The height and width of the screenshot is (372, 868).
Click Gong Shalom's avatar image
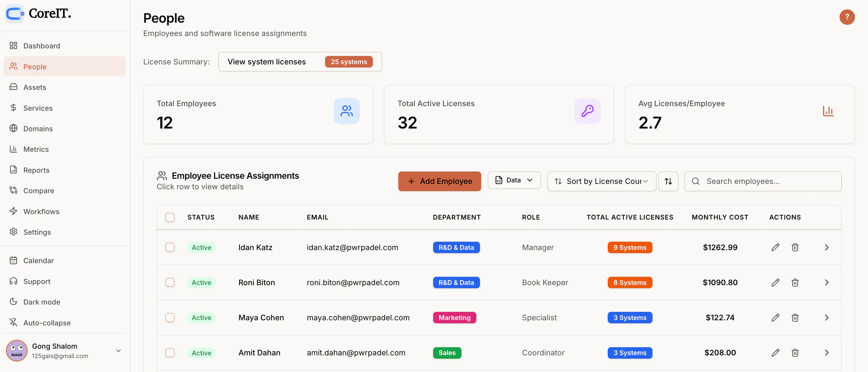(x=17, y=351)
